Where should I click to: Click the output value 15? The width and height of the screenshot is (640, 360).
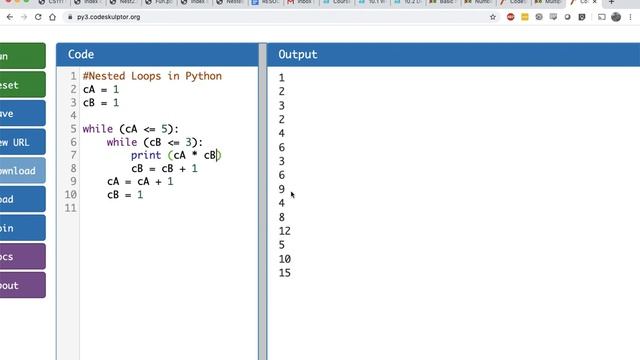[x=284, y=273]
